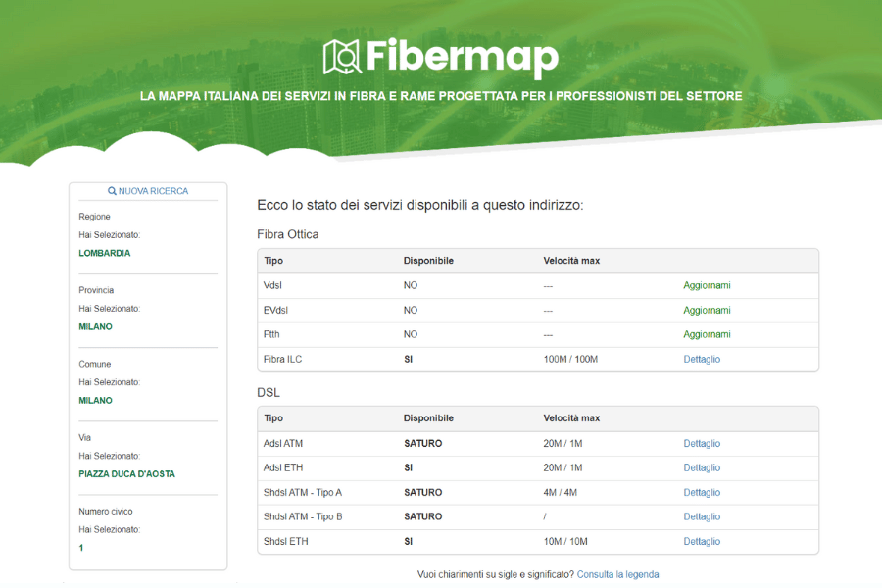Click the Adsl ETH type cell
Viewport: 882px width, 588px height.
[283, 467]
